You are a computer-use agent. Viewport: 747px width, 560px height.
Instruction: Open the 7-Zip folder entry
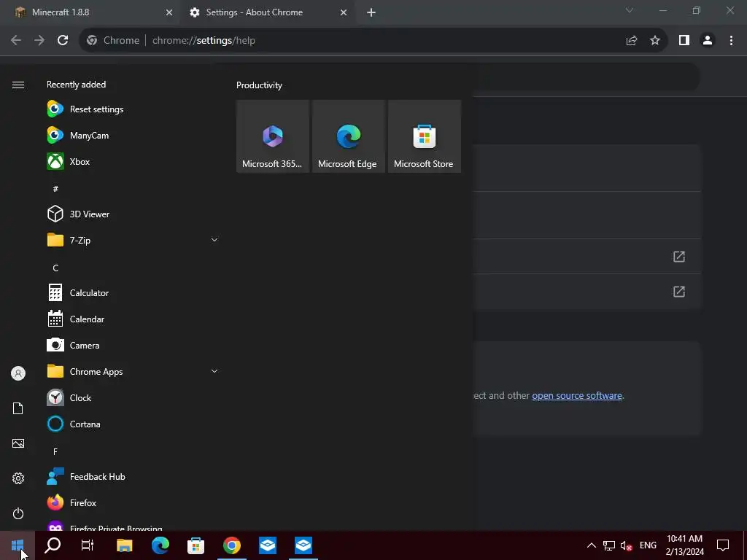tap(133, 240)
